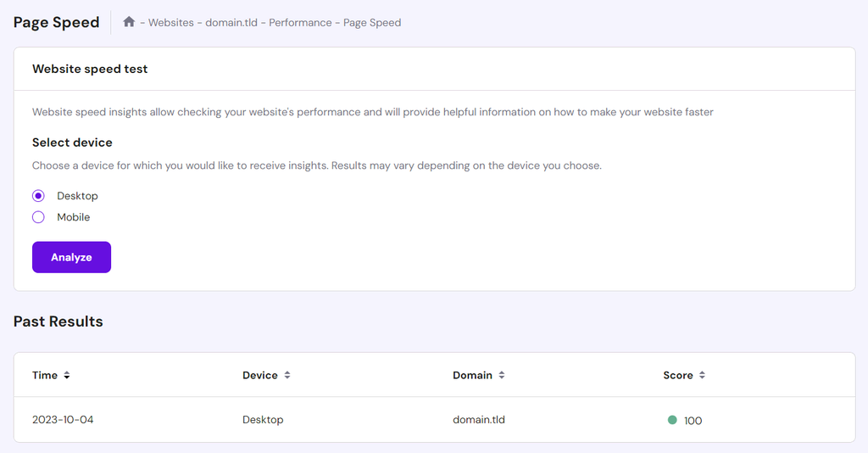Navigate to Performance breadcrumb item
Viewport: 868px width, 453px height.
300,23
